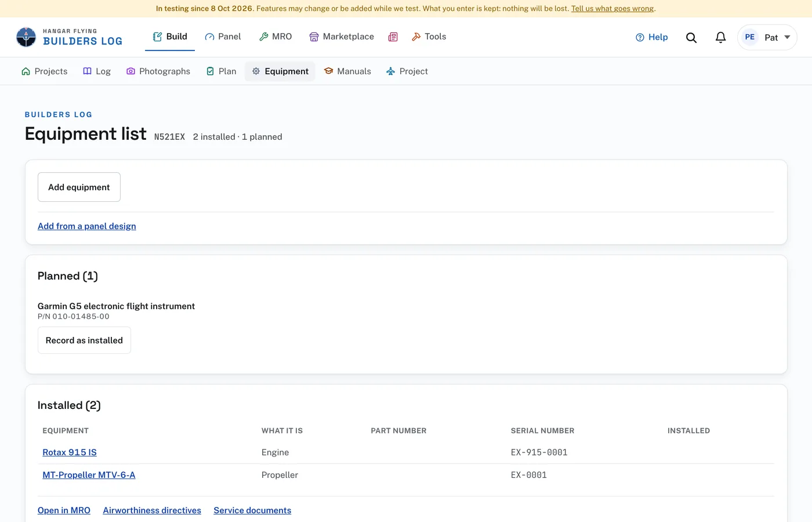
Task: Click the Add equipment button
Action: (x=79, y=187)
